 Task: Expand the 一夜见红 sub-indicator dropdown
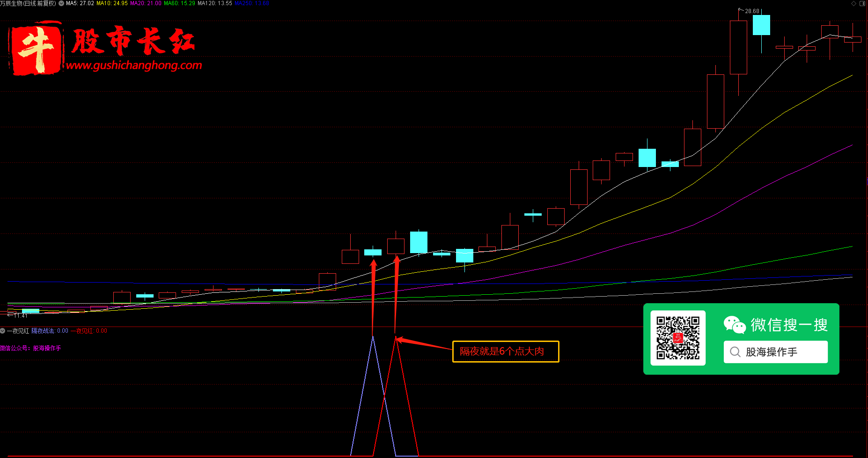click(3, 331)
